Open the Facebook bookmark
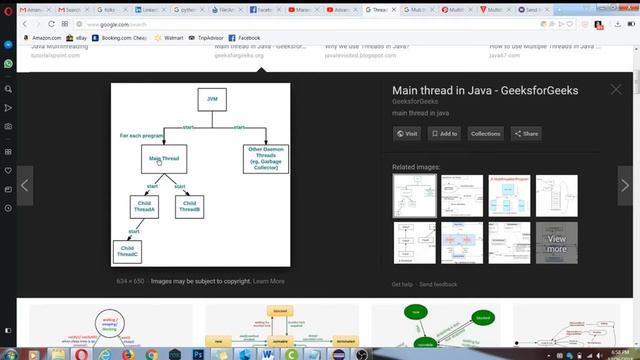640x360 pixels. coord(244,38)
